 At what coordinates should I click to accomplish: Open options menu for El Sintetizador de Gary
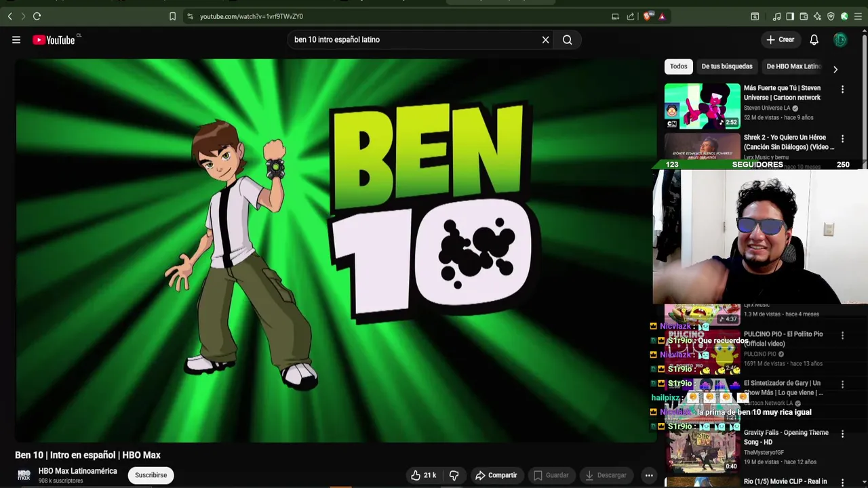click(x=842, y=384)
